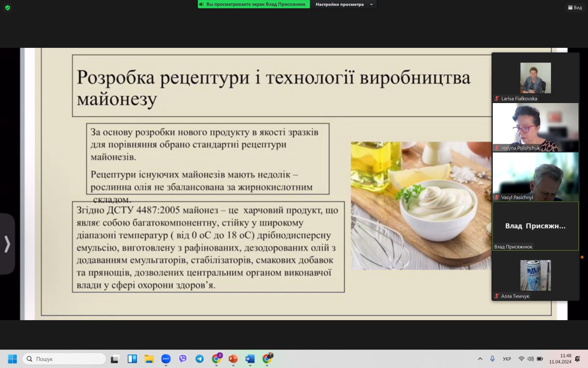Open Zoom from the taskbar

(x=166, y=359)
